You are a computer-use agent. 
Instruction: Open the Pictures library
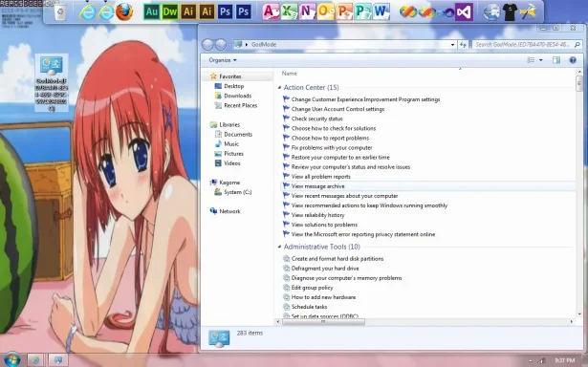click(x=233, y=154)
